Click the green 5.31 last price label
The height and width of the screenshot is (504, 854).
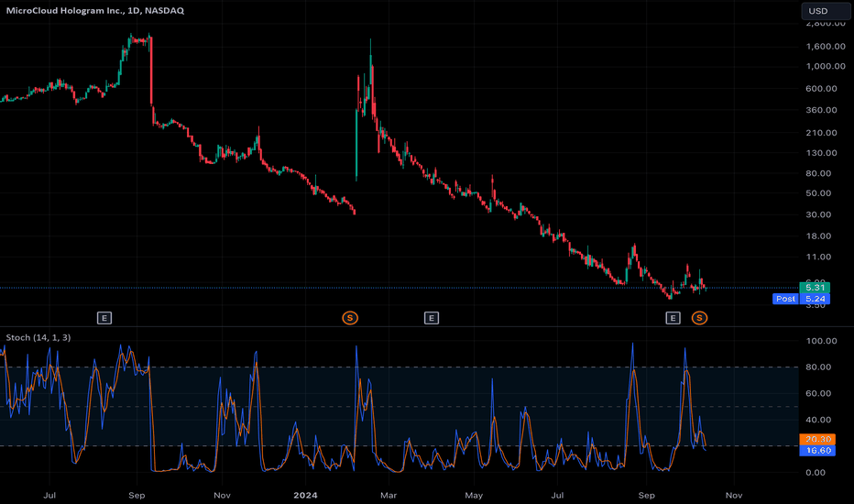coord(815,288)
